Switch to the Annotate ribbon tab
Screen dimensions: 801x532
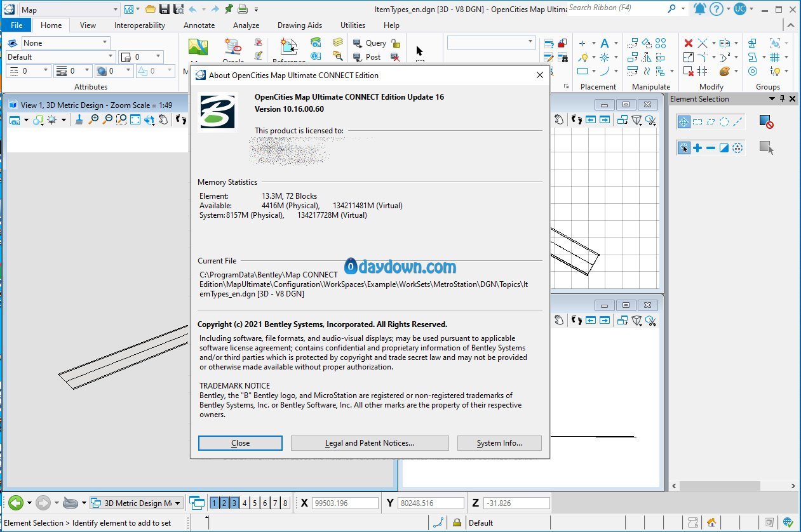(x=199, y=25)
